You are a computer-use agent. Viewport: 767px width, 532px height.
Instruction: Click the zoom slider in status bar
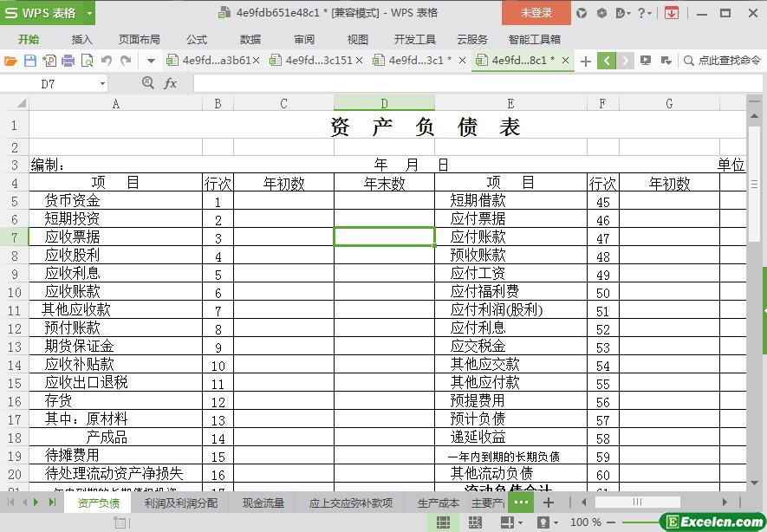(641, 522)
